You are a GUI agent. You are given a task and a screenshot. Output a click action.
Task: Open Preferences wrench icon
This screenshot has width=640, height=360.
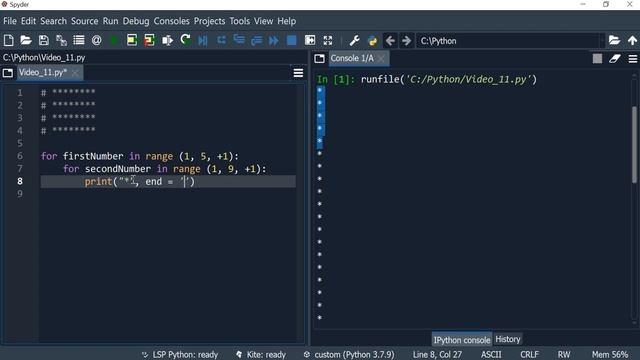(x=354, y=40)
